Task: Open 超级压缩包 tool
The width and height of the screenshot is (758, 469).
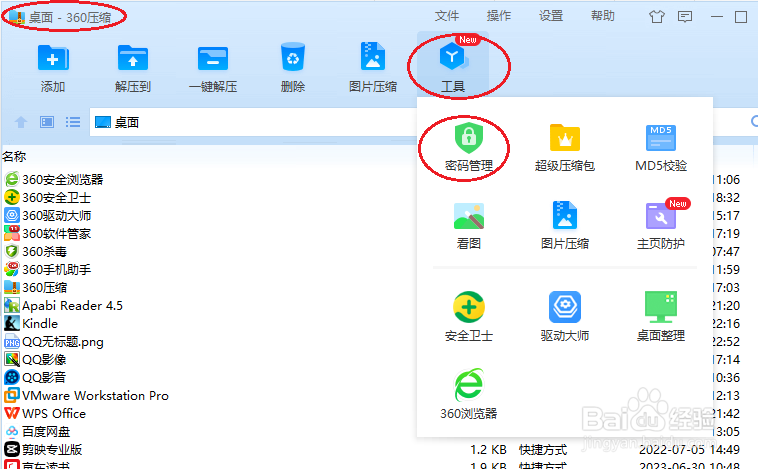Action: click(x=565, y=147)
